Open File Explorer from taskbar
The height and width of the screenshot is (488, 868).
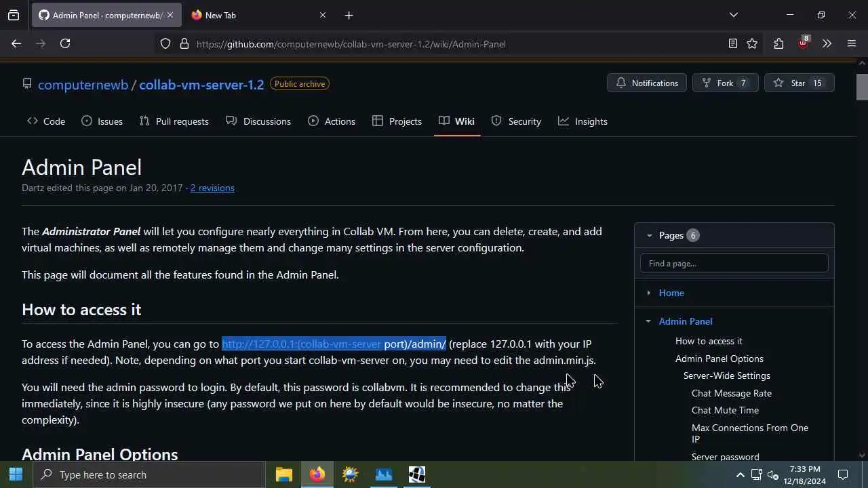(x=283, y=474)
